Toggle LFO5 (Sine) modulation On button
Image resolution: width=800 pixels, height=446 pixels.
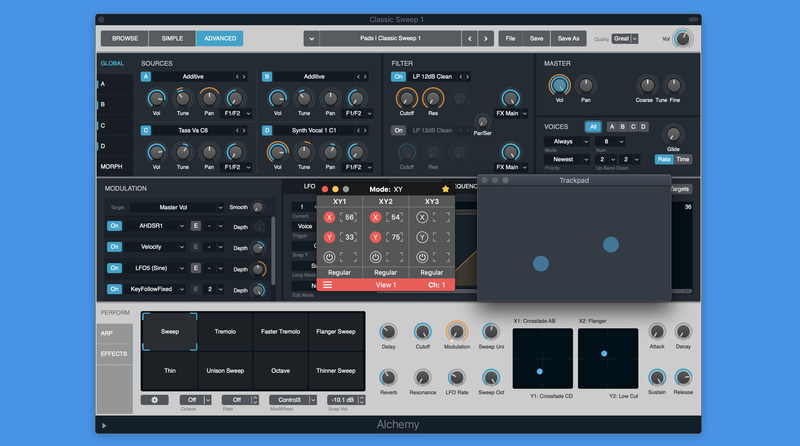pos(114,268)
